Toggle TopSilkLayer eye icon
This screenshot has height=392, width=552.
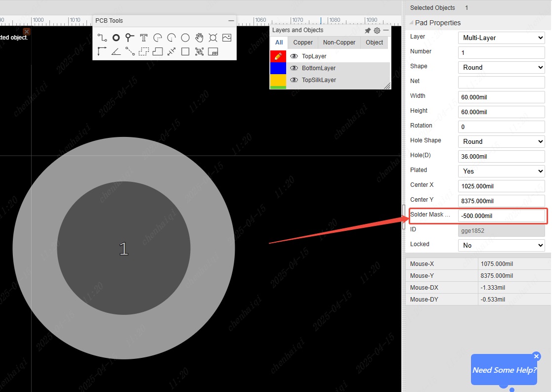[294, 80]
